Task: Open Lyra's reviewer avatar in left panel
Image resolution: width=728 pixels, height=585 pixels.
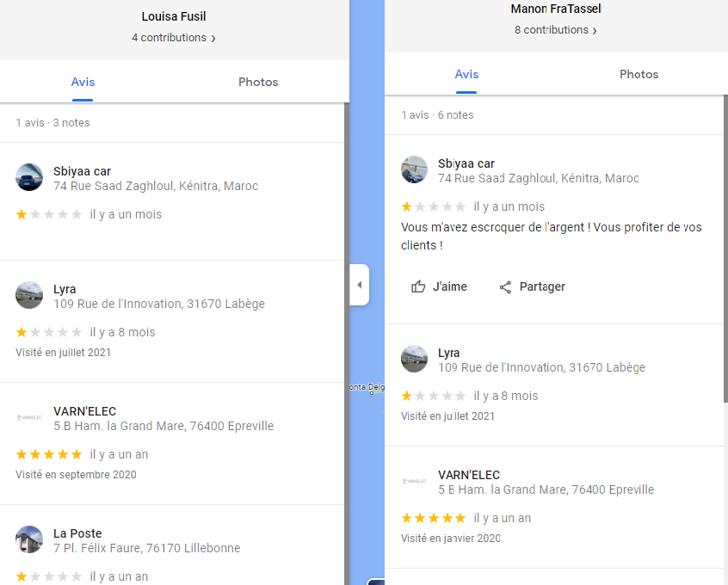Action: (x=28, y=295)
